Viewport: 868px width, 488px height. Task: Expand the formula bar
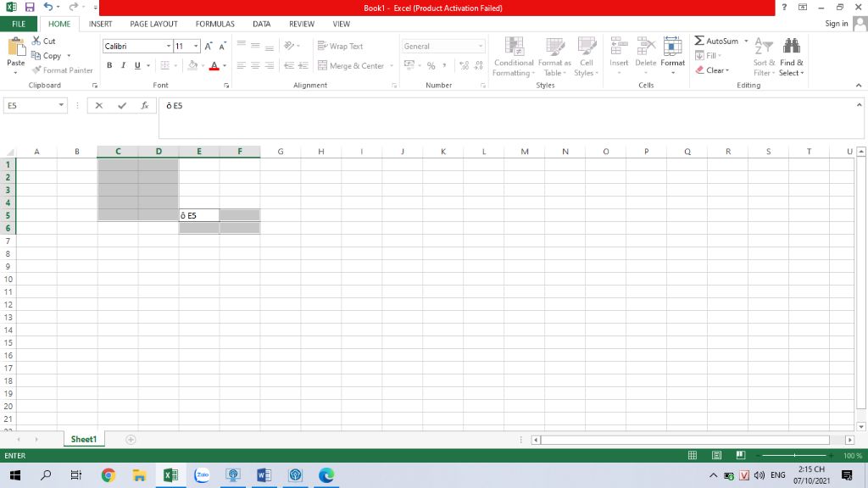coord(860,104)
